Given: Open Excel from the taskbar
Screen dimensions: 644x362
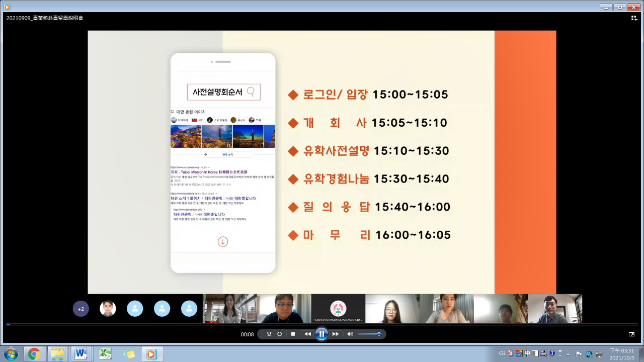Looking at the screenshot, I should pyautogui.click(x=105, y=354).
